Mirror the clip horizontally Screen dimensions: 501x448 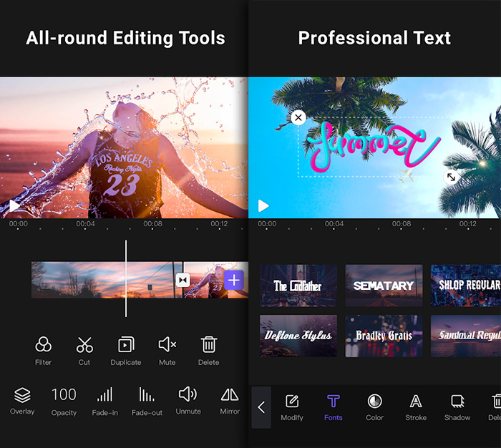click(x=230, y=401)
